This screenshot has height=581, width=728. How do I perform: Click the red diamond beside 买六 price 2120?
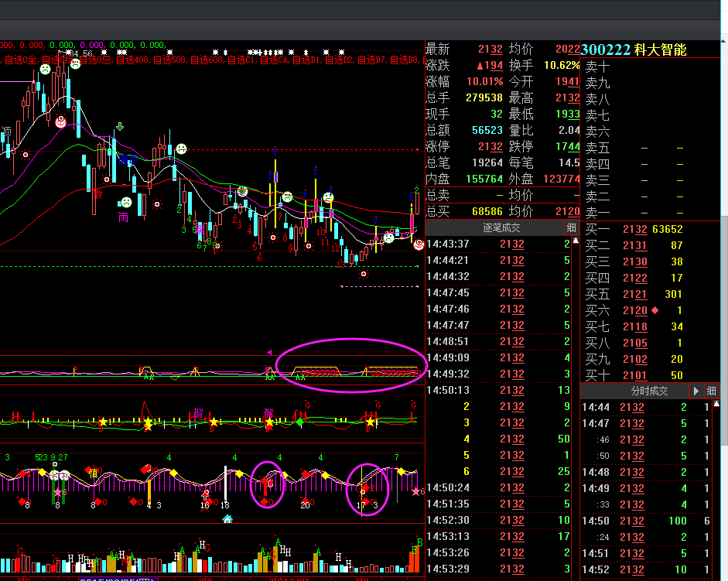pos(655,309)
